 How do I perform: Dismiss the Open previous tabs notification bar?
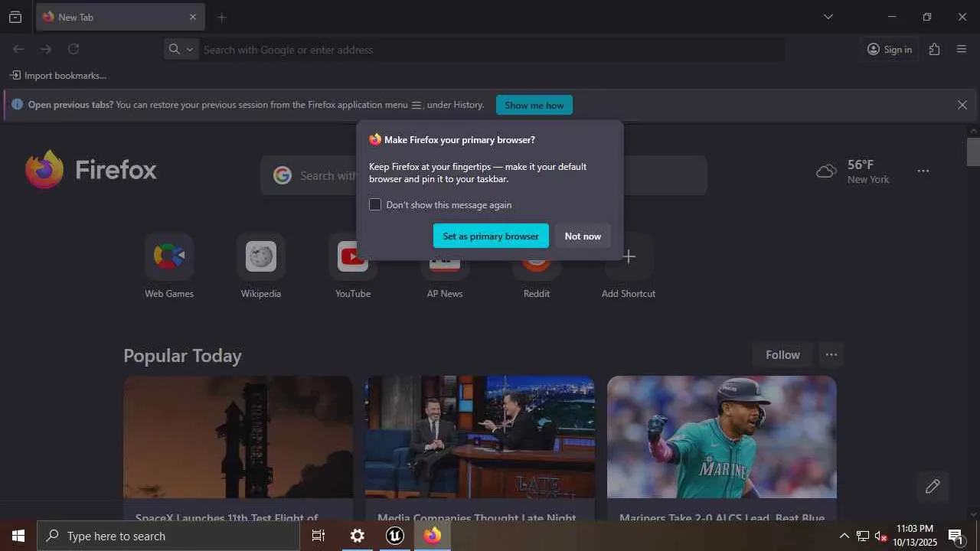pyautogui.click(x=962, y=105)
